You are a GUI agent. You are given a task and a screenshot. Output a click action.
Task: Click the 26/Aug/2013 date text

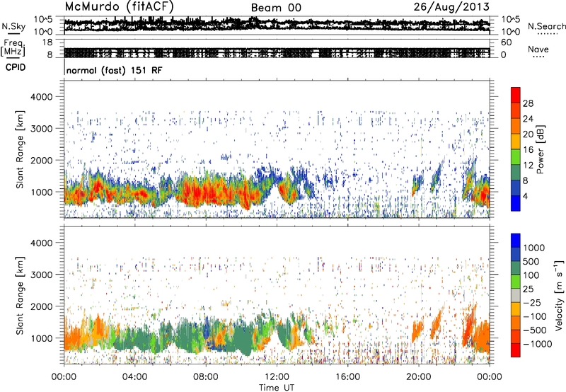coord(451,7)
